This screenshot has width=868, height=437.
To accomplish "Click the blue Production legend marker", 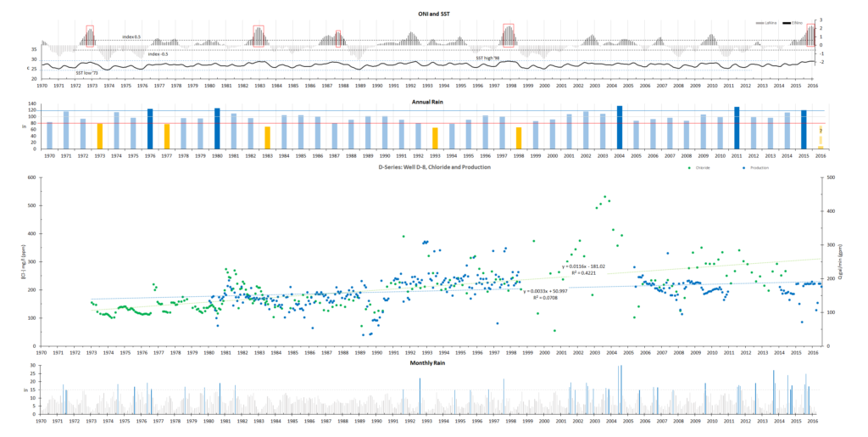I will click(x=743, y=169).
